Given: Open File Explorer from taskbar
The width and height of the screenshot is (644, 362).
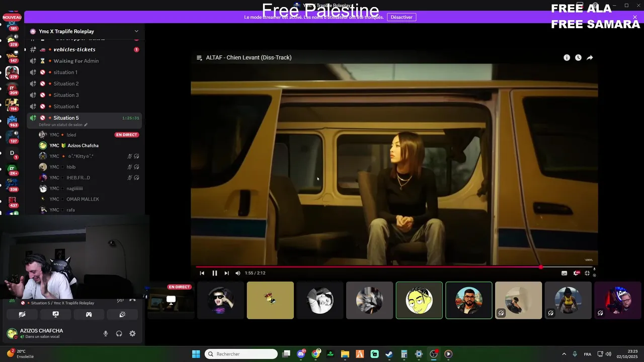Looking at the screenshot, I should 345,354.
